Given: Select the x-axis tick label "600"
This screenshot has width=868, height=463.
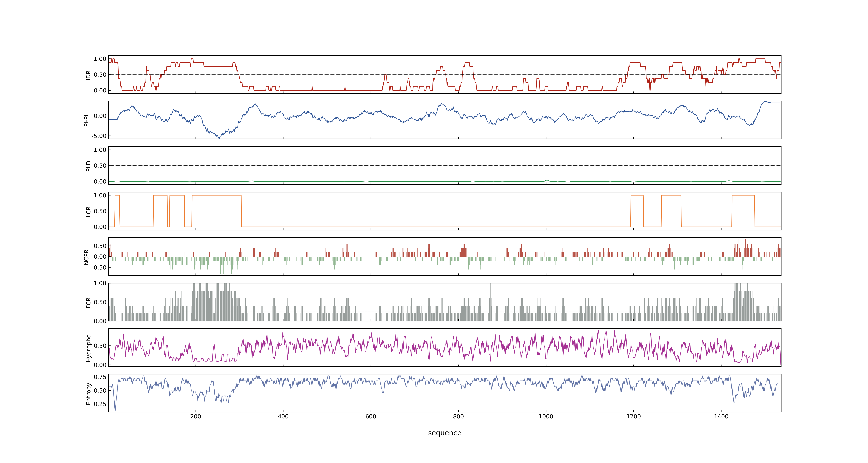Looking at the screenshot, I should (371, 416).
